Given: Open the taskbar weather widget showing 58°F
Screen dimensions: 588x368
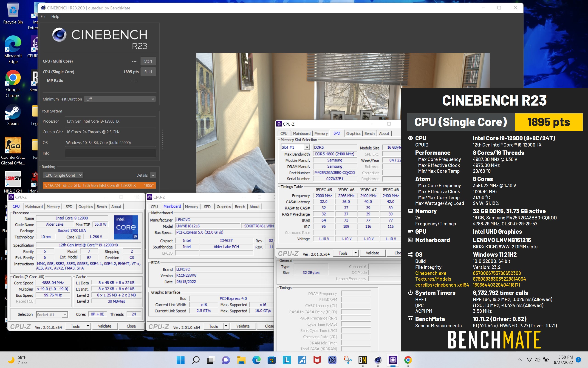Looking at the screenshot, I should [17, 360].
